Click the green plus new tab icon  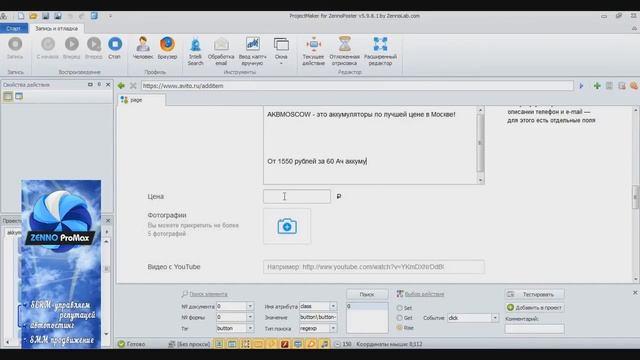597,86
